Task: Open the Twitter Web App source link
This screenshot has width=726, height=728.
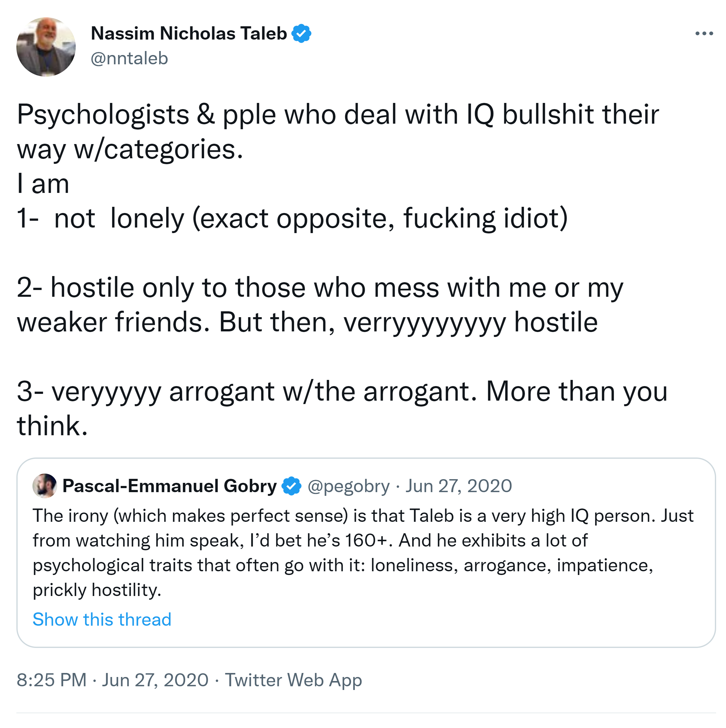Action: [293, 680]
